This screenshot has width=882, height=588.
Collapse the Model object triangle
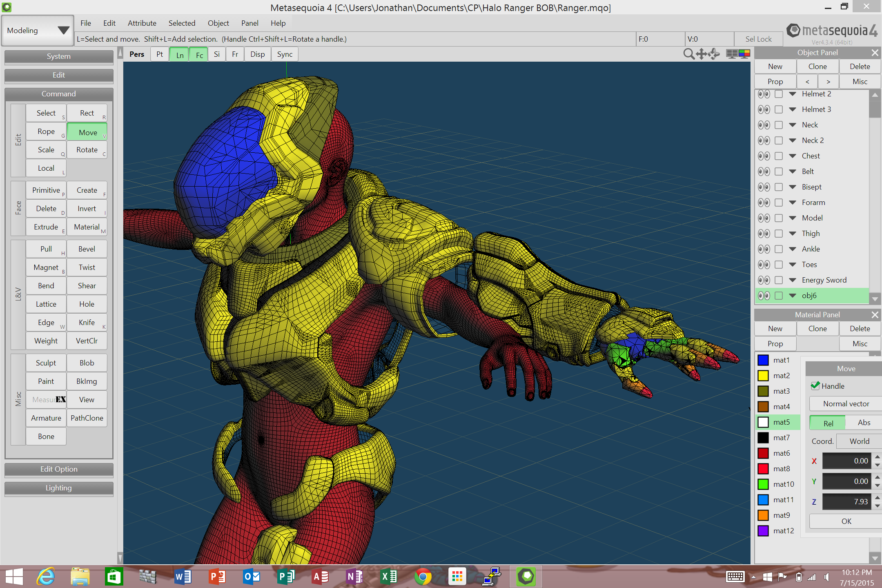(793, 218)
